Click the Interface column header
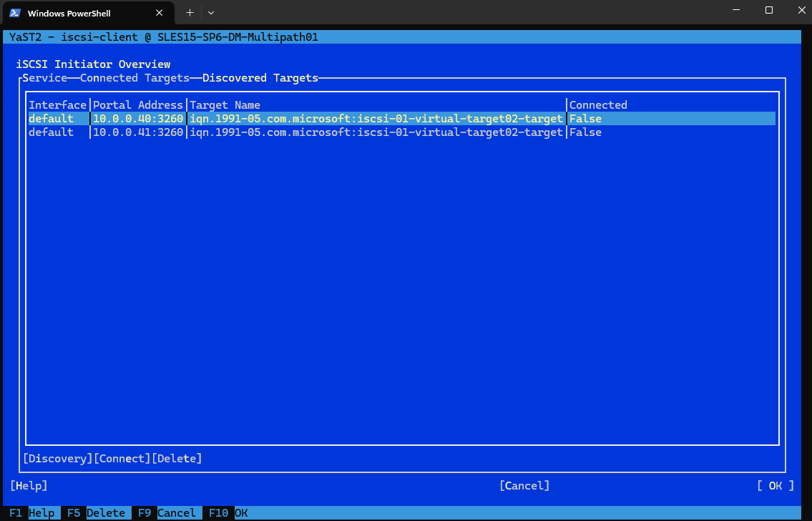This screenshot has width=812, height=521. [x=57, y=104]
